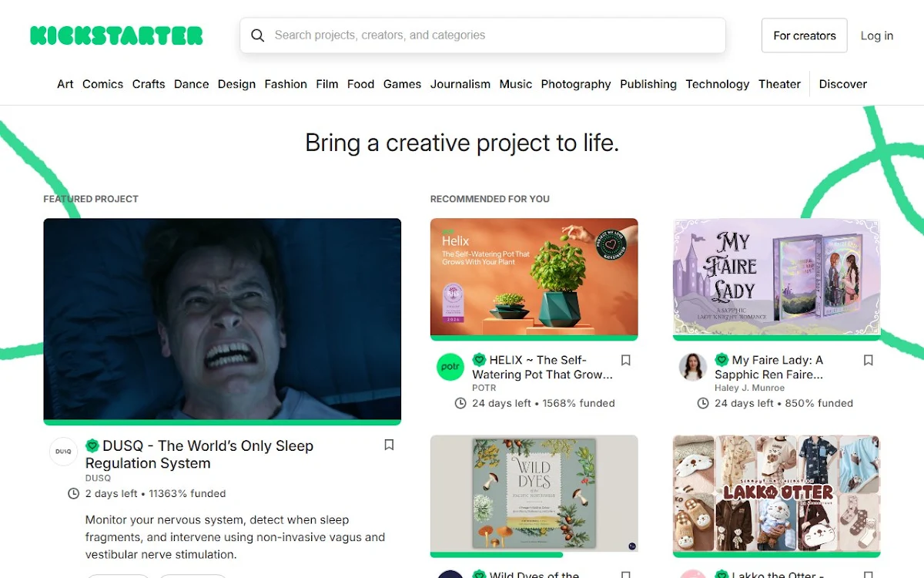Image resolution: width=924 pixels, height=578 pixels.
Task: Click the Project We Love badge on DUSQ title
Action: 92,445
